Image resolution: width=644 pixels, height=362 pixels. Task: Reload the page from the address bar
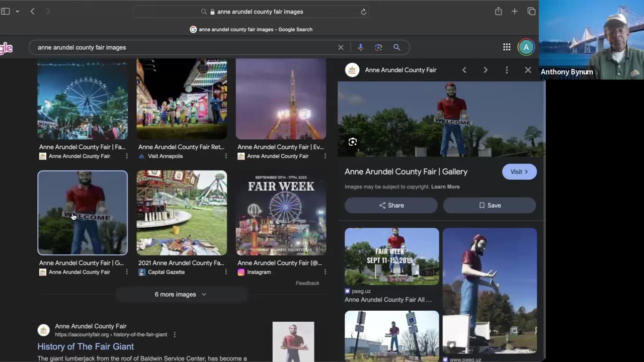coord(363,12)
